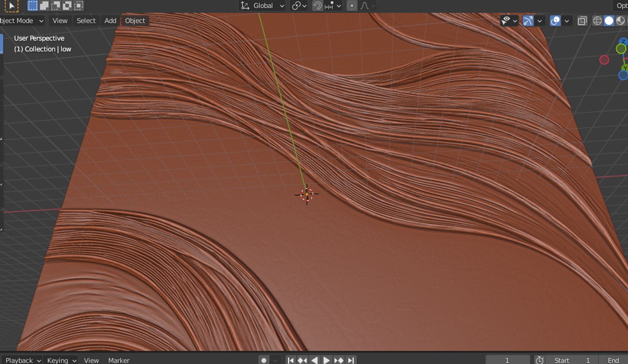Choose the Intersect Selection mode icon
628x364 pixels.
[78, 6]
